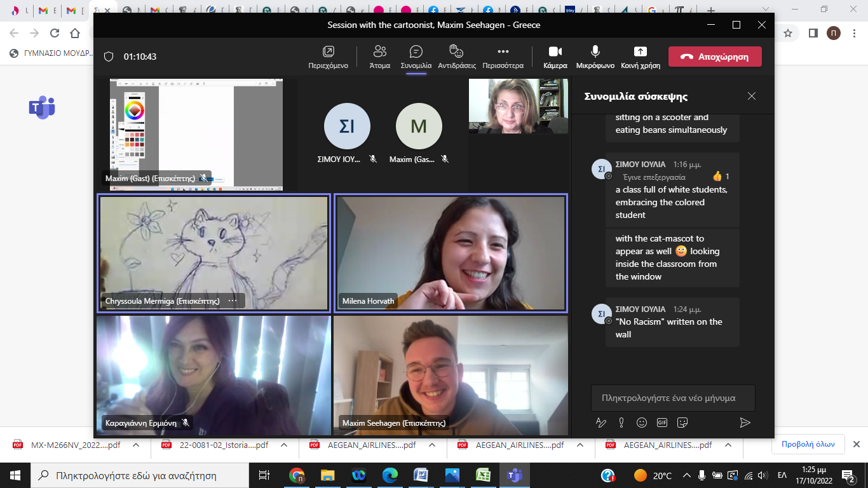Expand options for 22-0081-02_Istoria pdf download
This screenshot has height=488, width=868.
pos(284,445)
